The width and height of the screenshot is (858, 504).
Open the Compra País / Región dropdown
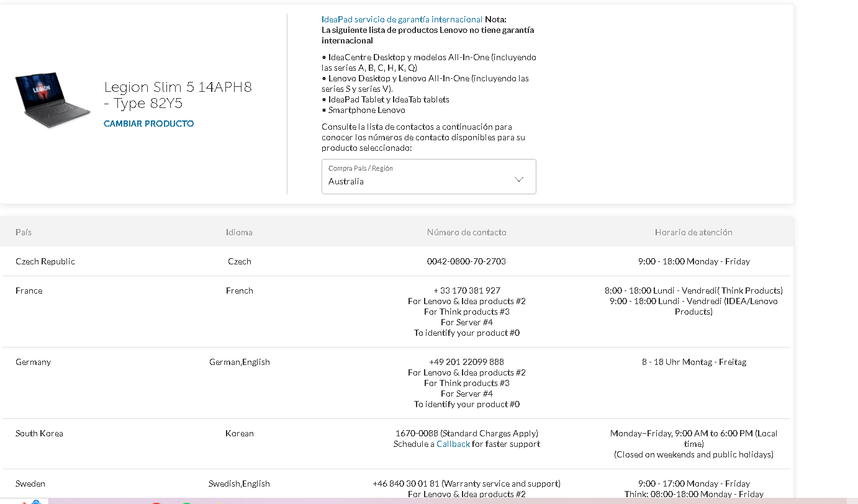(x=428, y=176)
